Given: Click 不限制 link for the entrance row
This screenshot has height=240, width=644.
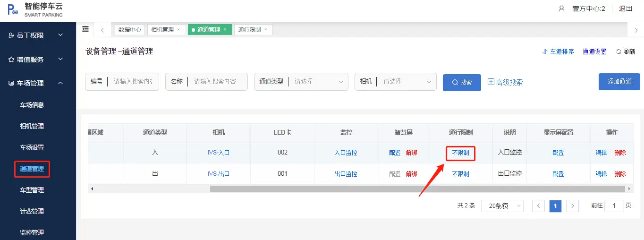Looking at the screenshot, I should [460, 153].
